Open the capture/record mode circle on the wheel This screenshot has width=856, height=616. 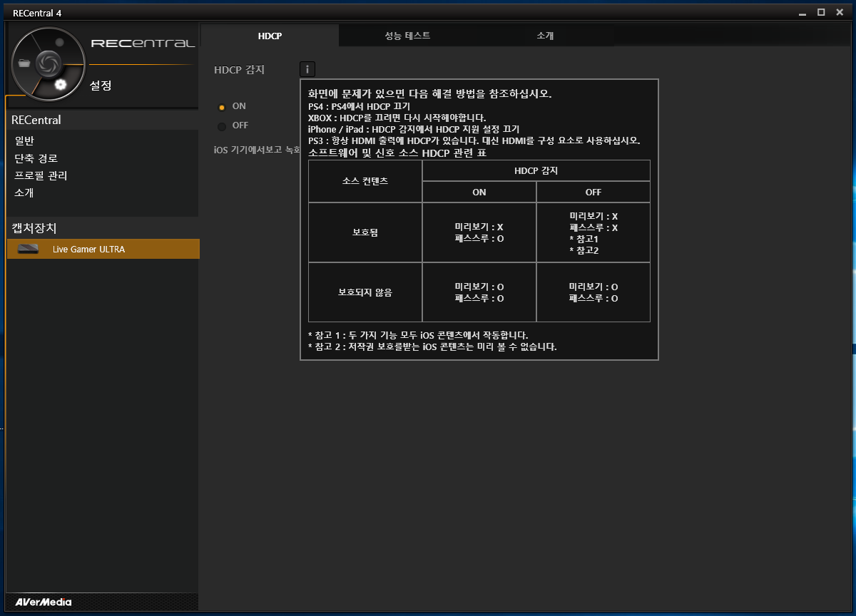click(60, 43)
